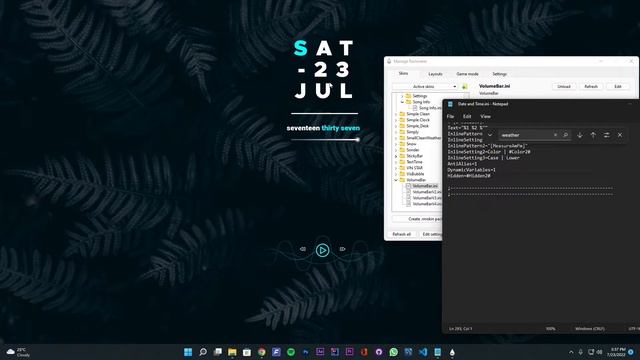The image size is (640, 360).
Task: Click the volume slider knob on the desktop
Action: click(x=358, y=140)
